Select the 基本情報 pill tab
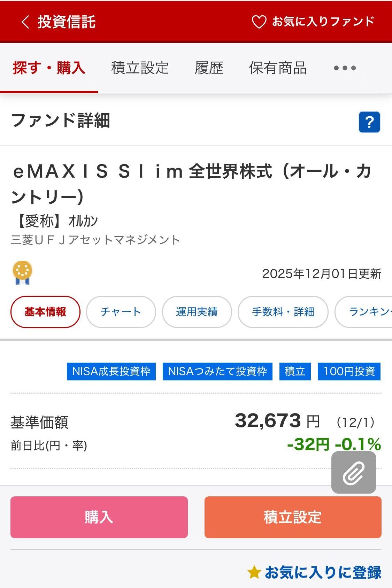Viewport: 392px width, 588px height. pos(45,312)
